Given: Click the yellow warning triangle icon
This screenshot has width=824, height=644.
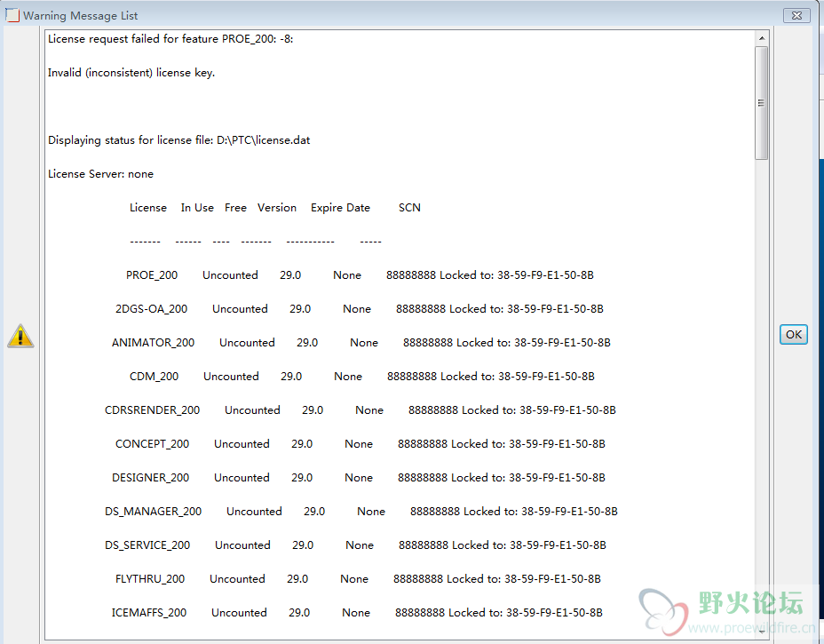Looking at the screenshot, I should (20, 336).
